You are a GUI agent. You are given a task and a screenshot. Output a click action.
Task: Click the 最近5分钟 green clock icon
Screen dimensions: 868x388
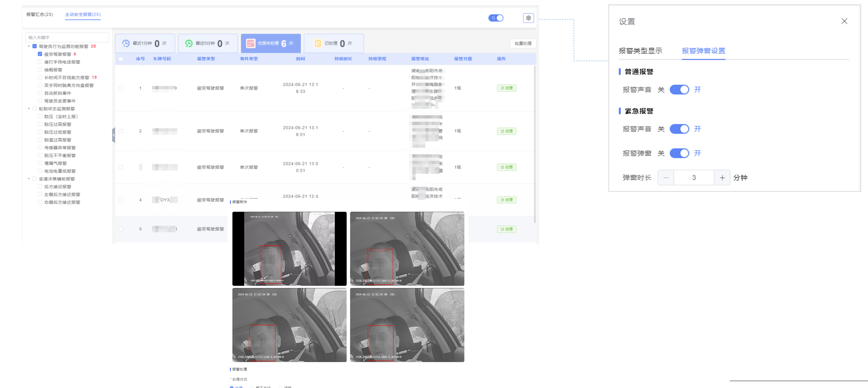189,43
